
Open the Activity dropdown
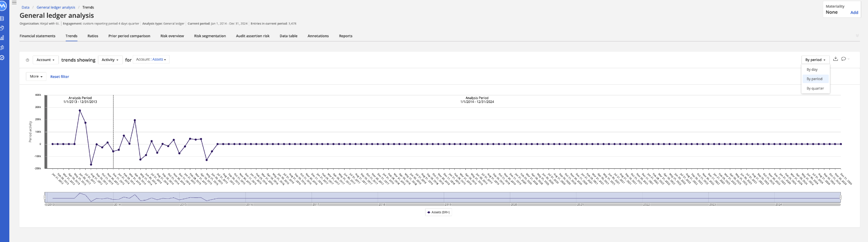click(110, 60)
